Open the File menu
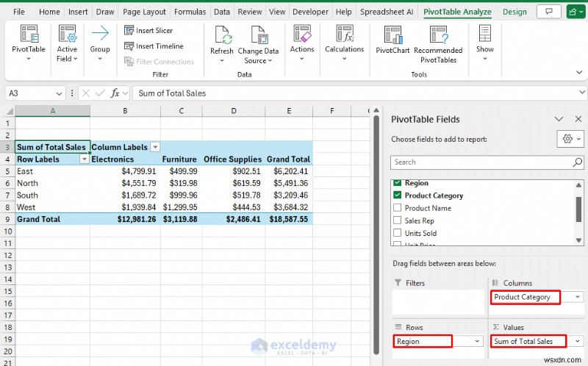 click(19, 12)
